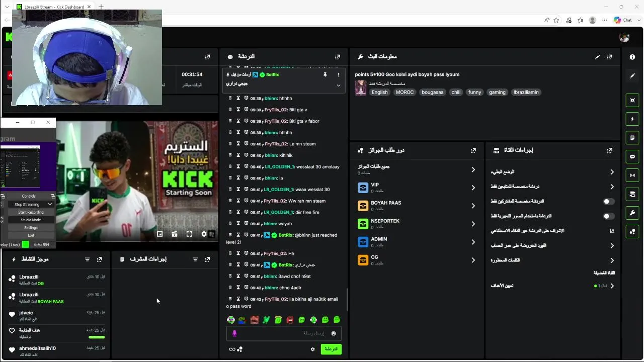This screenshot has height=362, width=644.
Task: Open the emoji picker in message box
Action: pyautogui.click(x=333, y=333)
